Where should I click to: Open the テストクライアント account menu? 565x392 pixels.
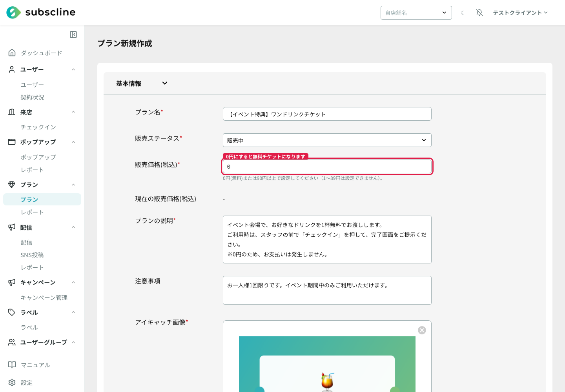click(520, 13)
